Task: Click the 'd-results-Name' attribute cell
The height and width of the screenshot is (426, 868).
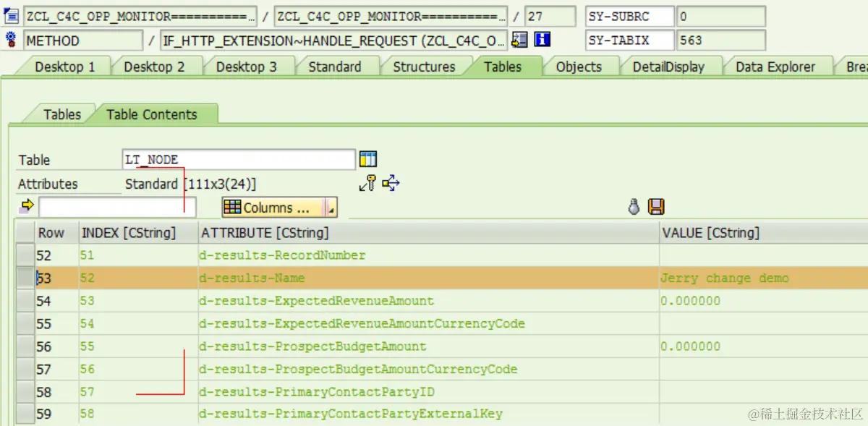Action: tap(428, 278)
